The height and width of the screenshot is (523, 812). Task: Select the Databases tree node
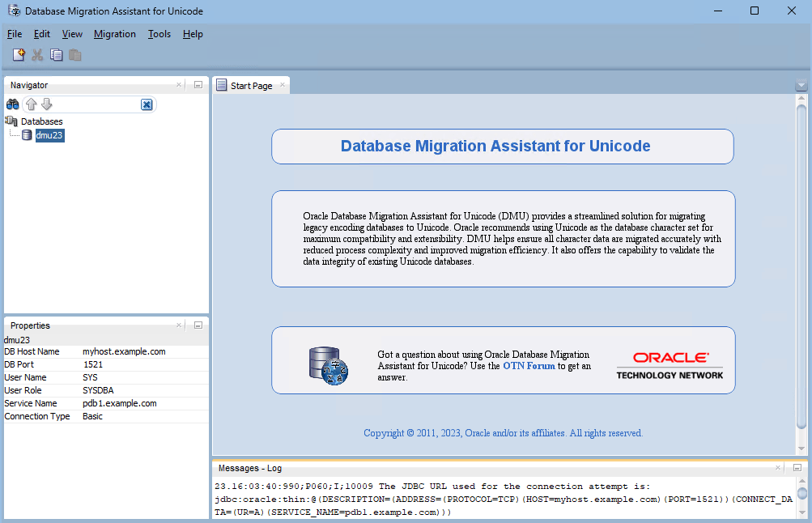pyautogui.click(x=41, y=121)
